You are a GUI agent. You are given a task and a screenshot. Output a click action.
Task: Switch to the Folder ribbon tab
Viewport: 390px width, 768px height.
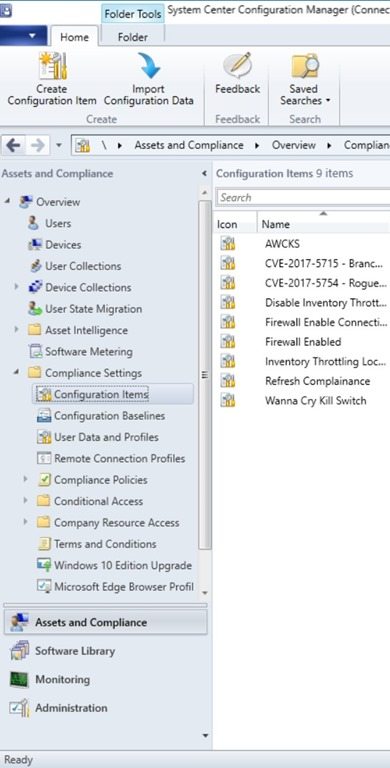tap(132, 37)
